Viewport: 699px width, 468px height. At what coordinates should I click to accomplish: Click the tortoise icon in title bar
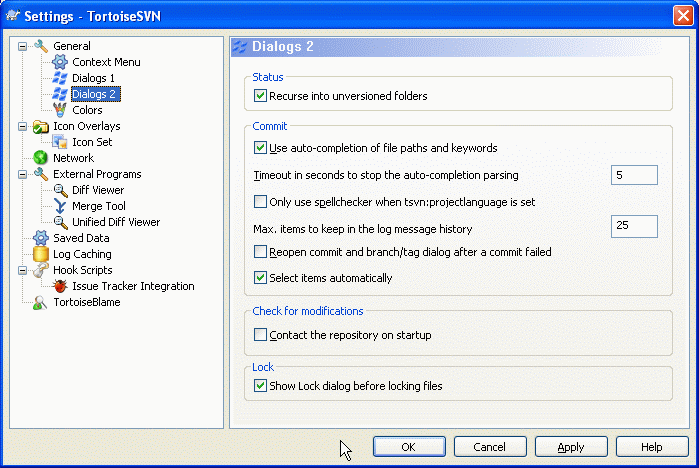13,16
